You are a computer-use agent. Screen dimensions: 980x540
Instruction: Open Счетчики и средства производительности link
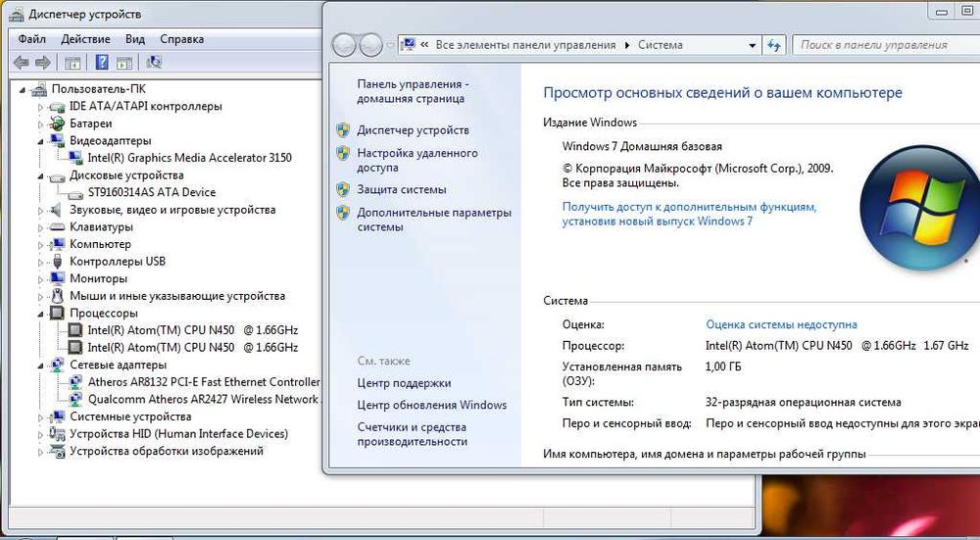413,434
